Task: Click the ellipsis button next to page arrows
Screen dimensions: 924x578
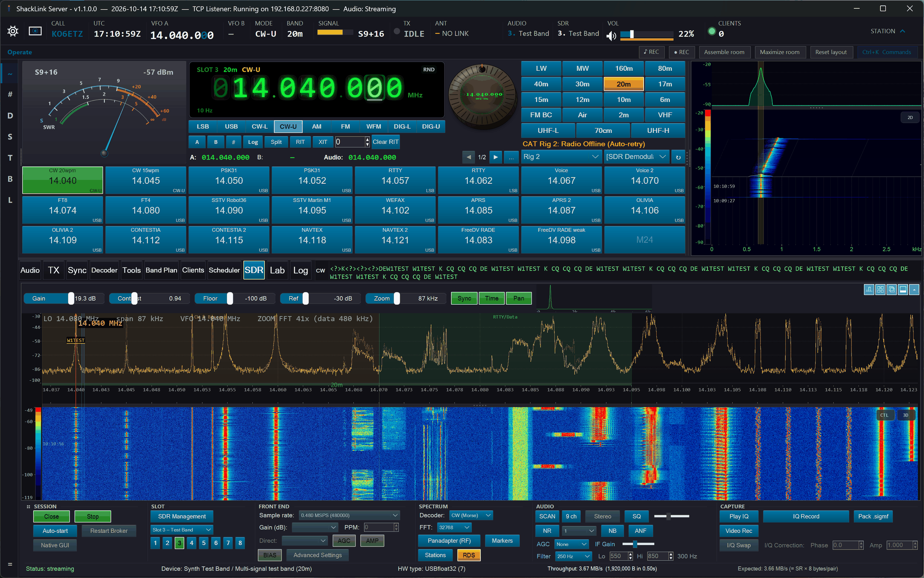Action: tap(511, 157)
